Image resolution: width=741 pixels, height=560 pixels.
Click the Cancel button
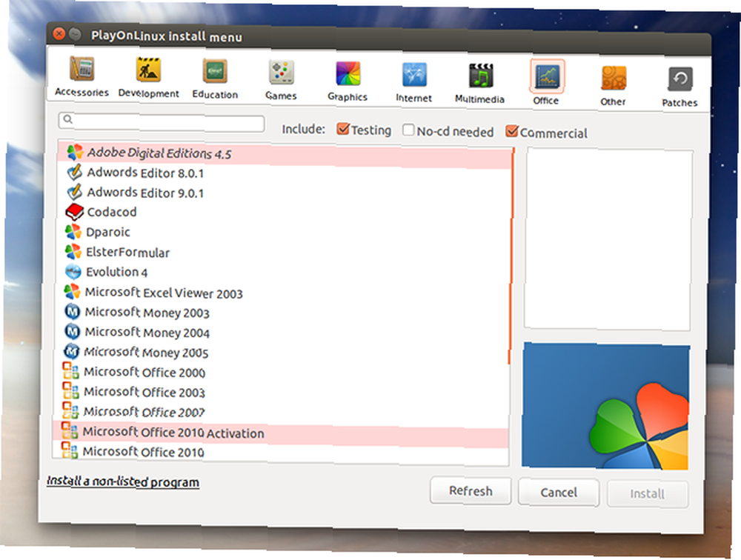point(559,493)
